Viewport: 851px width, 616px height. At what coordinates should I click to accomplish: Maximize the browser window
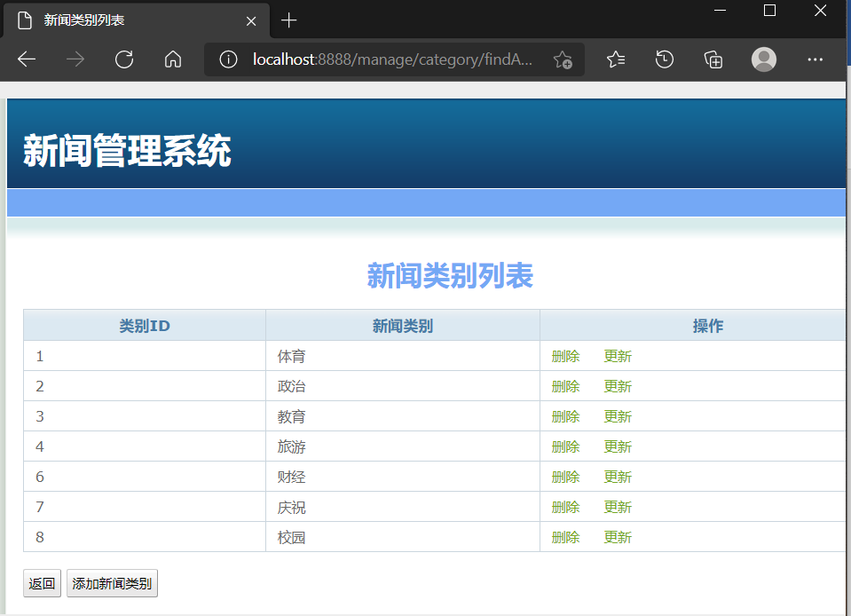click(x=769, y=11)
